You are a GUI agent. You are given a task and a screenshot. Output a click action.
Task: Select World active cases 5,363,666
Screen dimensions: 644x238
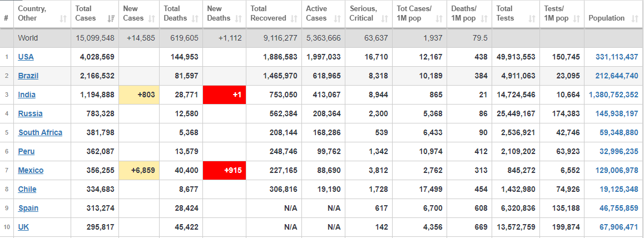coord(323,38)
